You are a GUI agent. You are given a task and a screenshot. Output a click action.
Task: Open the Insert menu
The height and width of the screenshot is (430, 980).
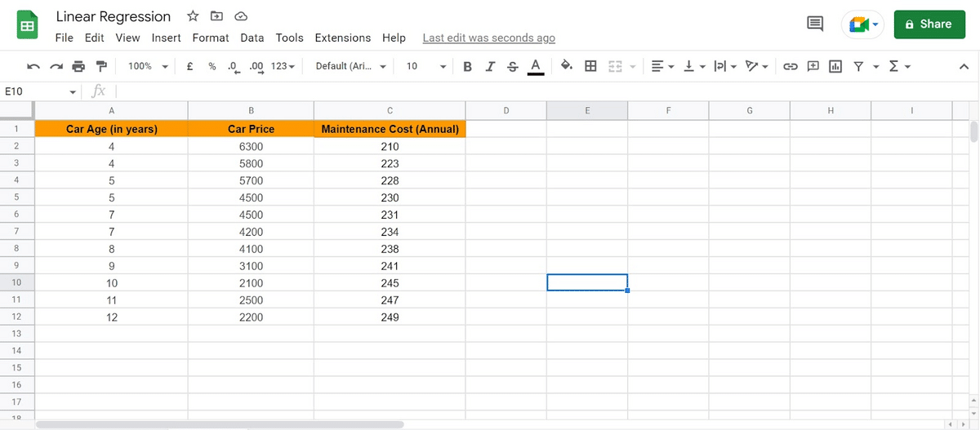pos(167,38)
